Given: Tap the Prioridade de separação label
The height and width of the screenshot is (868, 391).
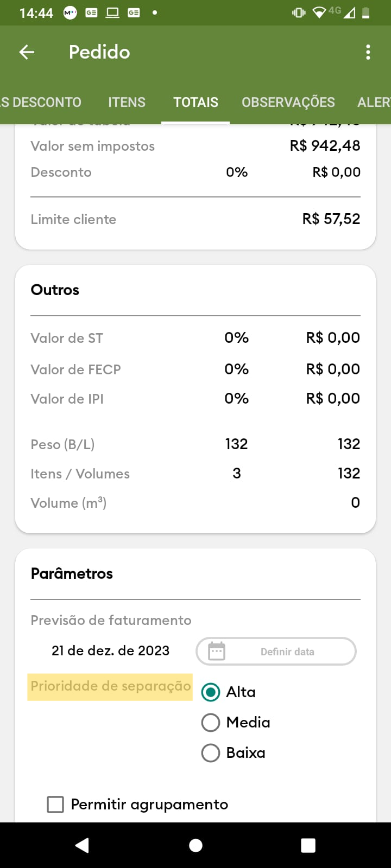Looking at the screenshot, I should [x=110, y=686].
